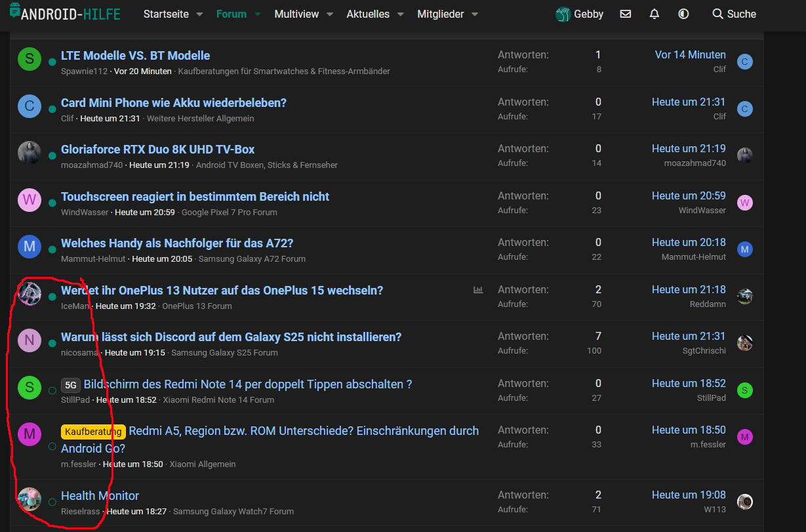Viewport: 806px width, 532px height.
Task: Open Gebby's profile avatar
Action: 563,14
